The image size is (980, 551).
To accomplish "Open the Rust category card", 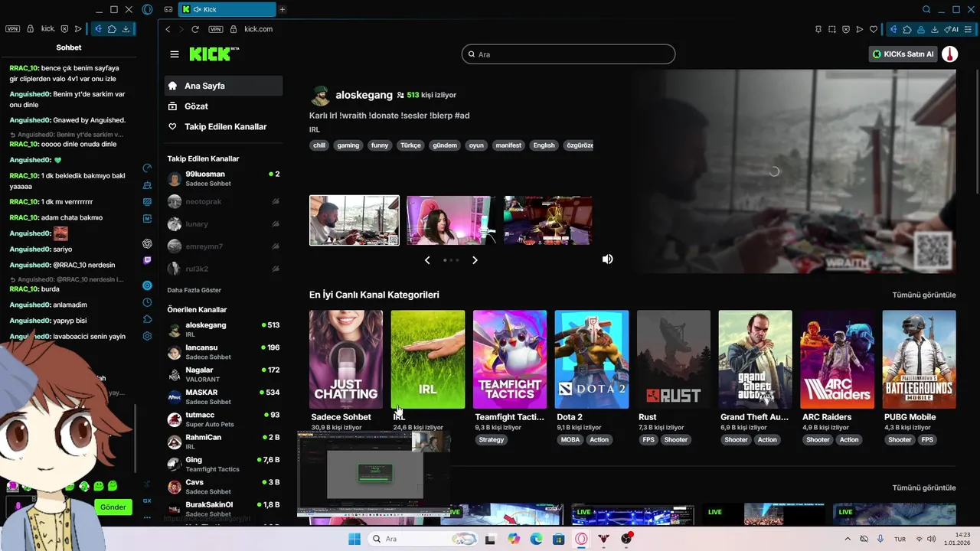I will [x=674, y=359].
